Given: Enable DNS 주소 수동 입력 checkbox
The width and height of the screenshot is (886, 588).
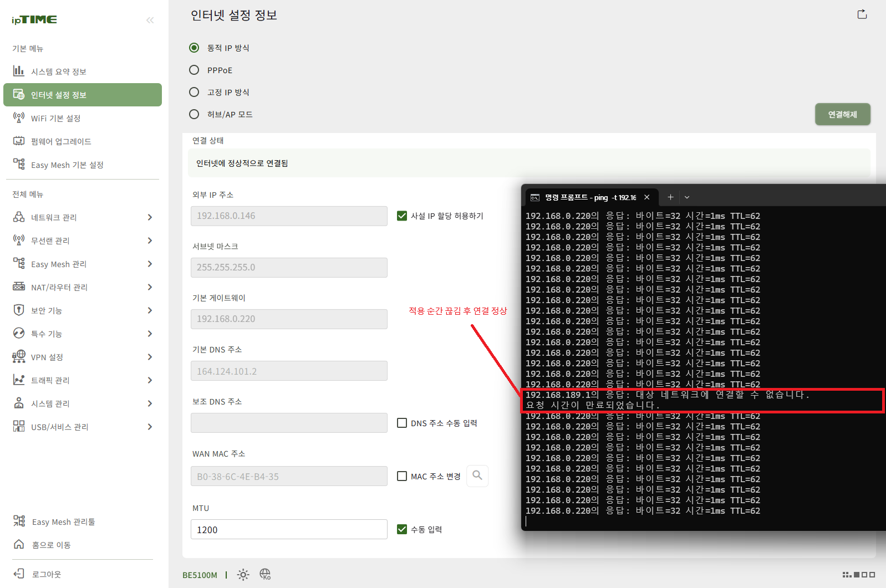Looking at the screenshot, I should (402, 423).
